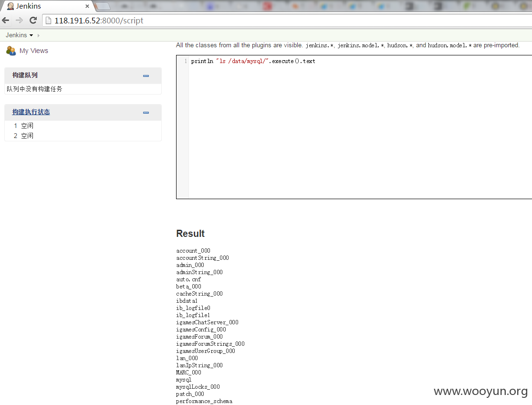
Task: Click the println script line
Action: click(253, 61)
